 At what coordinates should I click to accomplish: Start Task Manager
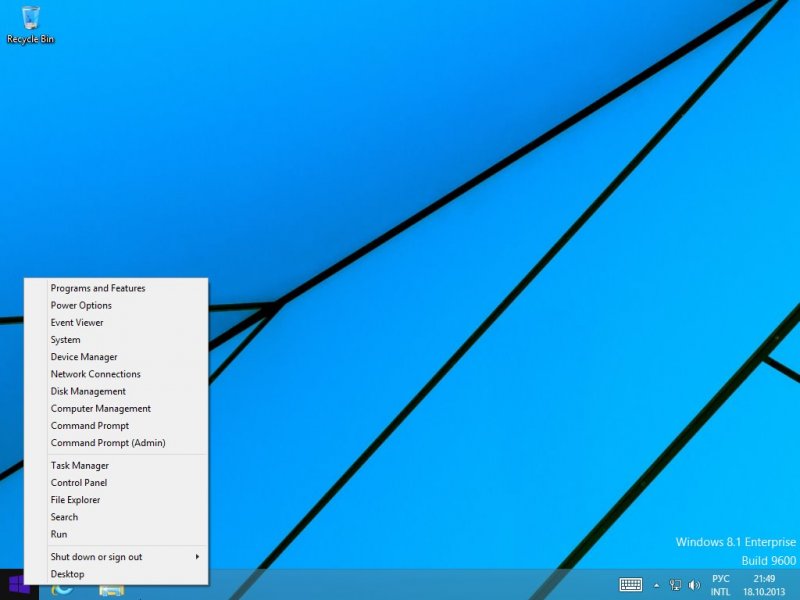116,465
